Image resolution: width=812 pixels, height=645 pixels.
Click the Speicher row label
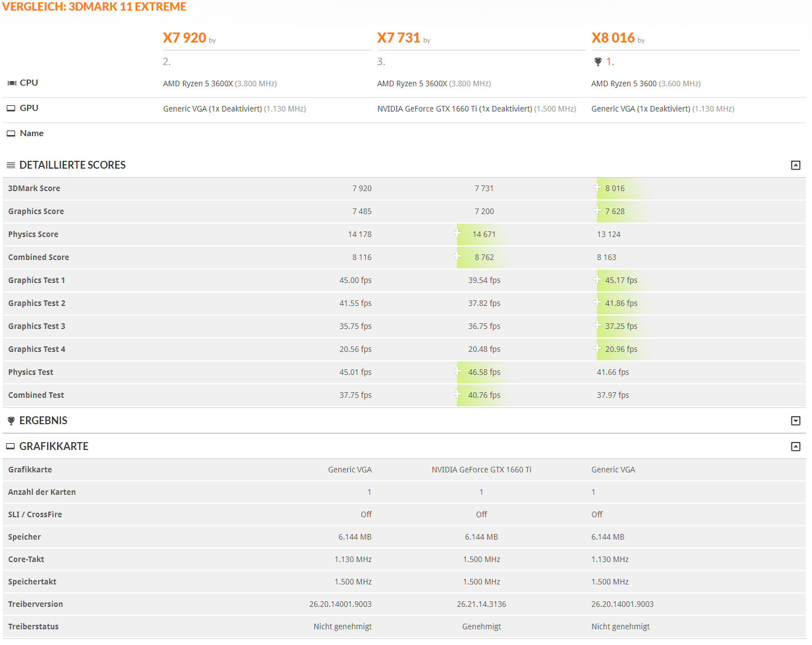pyautogui.click(x=24, y=537)
